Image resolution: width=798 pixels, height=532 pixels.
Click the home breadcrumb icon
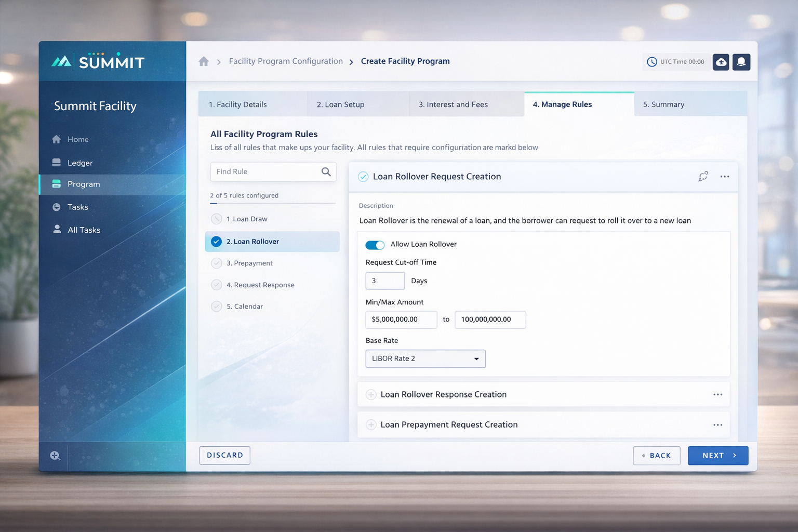(x=204, y=61)
